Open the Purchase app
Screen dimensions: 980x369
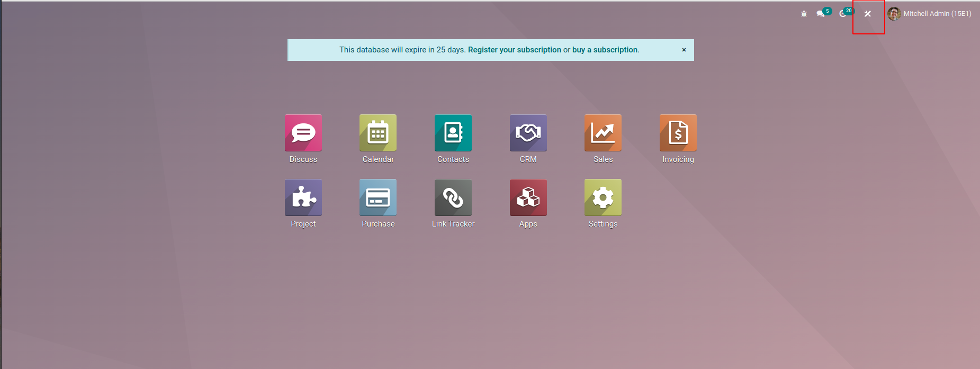[378, 197]
